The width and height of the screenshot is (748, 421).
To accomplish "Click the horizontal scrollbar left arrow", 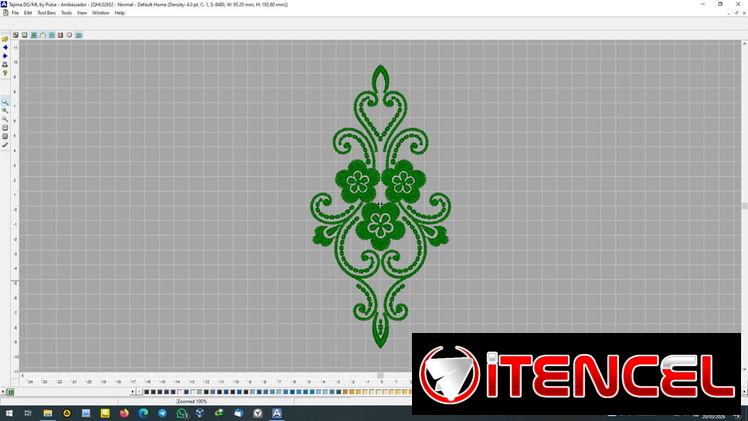I will pyautogui.click(x=22, y=376).
